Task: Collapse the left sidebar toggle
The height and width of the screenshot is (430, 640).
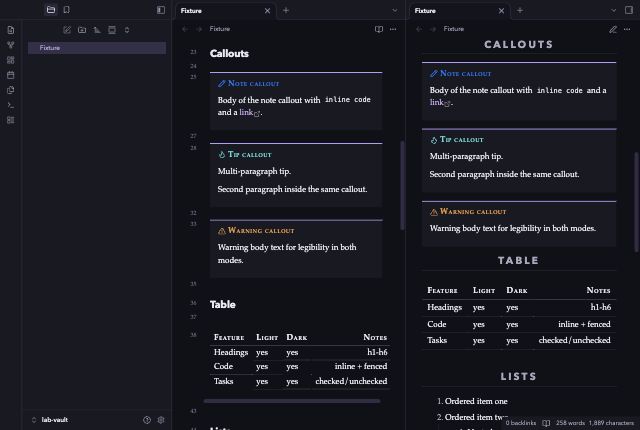Action: (161, 10)
